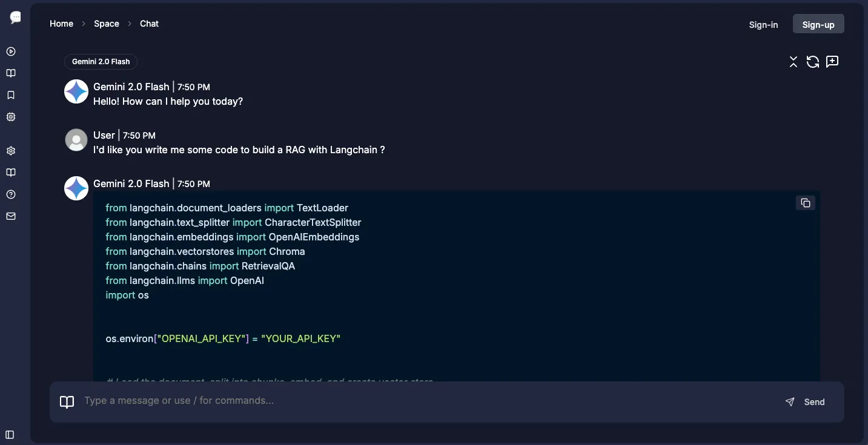The image size is (868, 445).
Task: Click the mail envelope sidebar icon
Action: [11, 216]
